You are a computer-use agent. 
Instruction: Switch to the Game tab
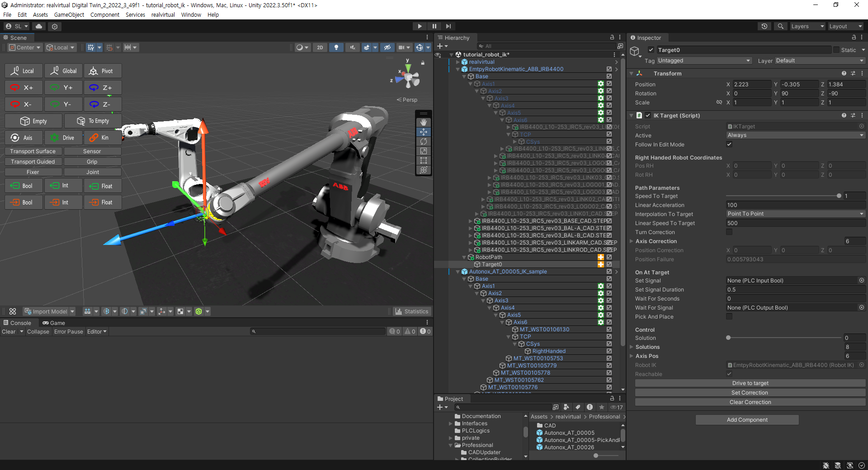pyautogui.click(x=54, y=323)
